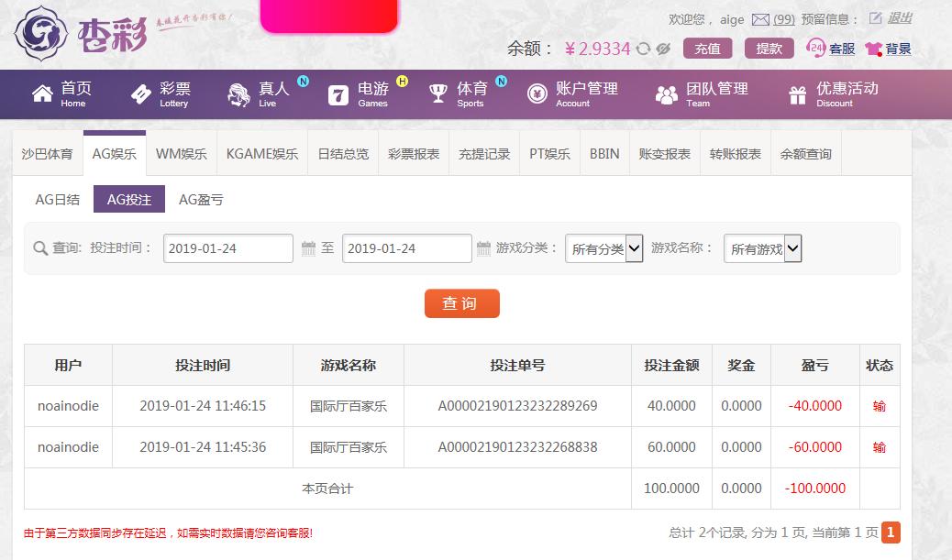Viewport: 952px width, 560px height.
Task: Click the 客服 link
Action: pyautogui.click(x=842, y=49)
